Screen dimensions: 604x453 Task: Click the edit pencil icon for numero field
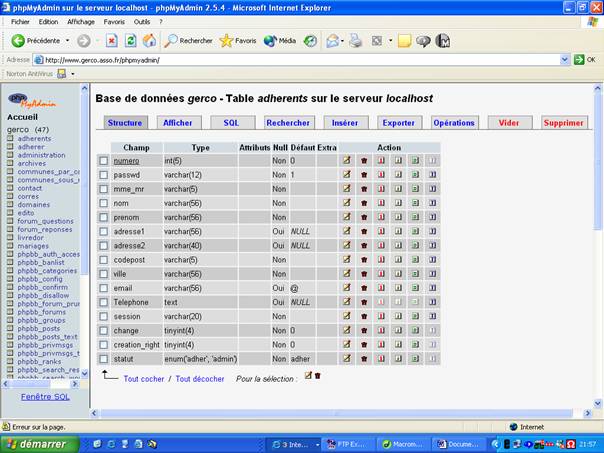coord(347,160)
